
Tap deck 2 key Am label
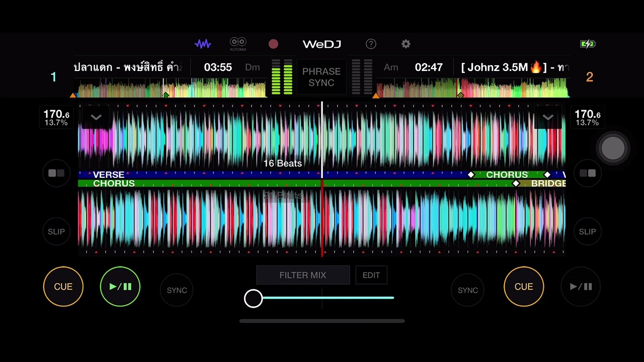391,67
